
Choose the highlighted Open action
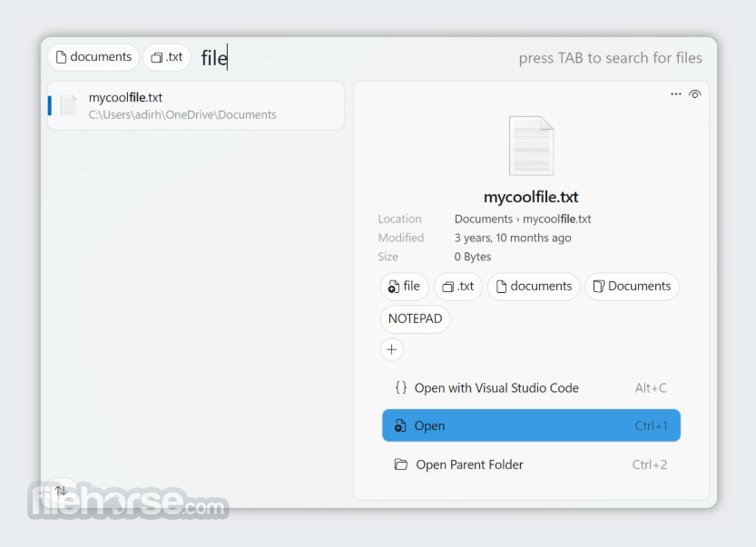pos(531,425)
